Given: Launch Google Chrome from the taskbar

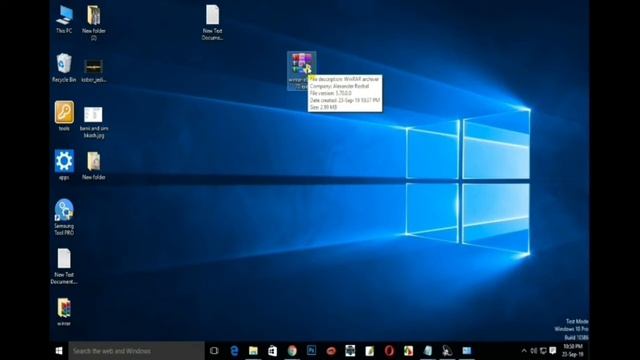Looking at the screenshot, I should pos(292,351).
